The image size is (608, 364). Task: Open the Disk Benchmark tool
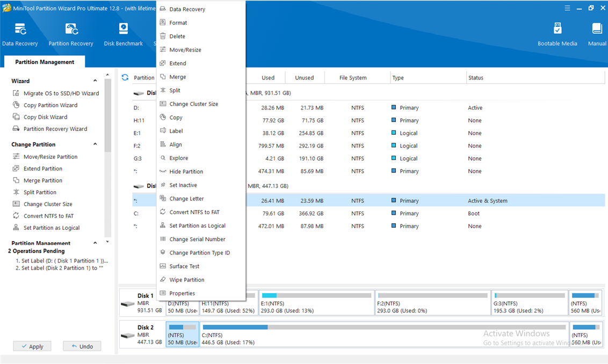coord(124,35)
